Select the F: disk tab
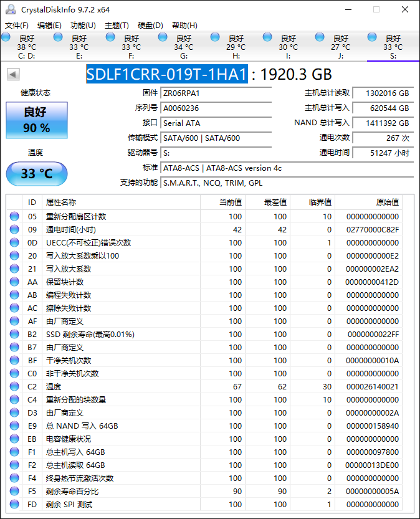The image size is (420, 519). (x=131, y=47)
